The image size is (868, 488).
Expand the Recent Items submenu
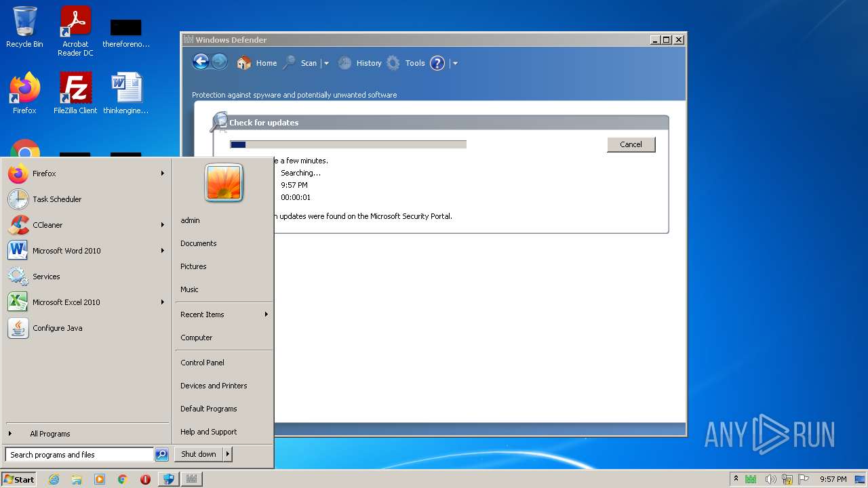[224, 314]
